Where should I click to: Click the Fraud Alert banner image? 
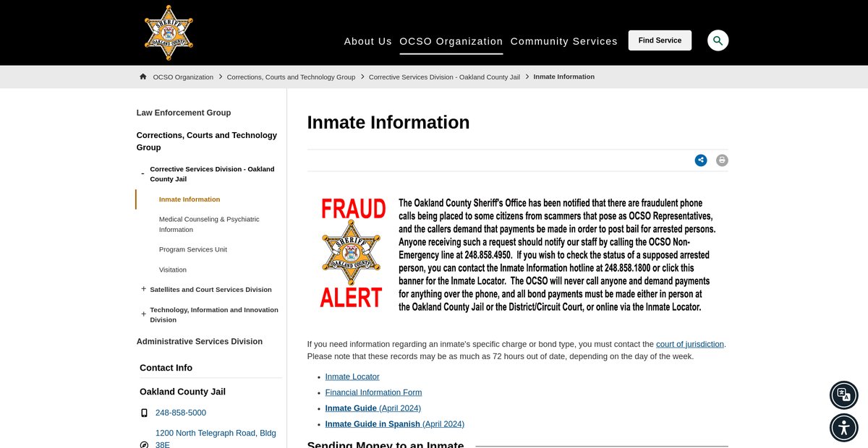[x=517, y=254]
